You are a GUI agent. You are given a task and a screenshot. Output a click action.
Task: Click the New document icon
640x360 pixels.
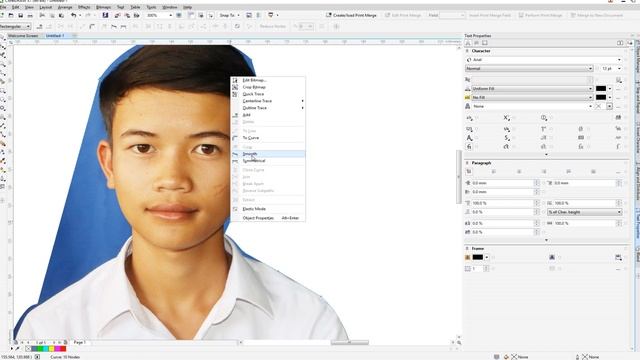point(2,16)
